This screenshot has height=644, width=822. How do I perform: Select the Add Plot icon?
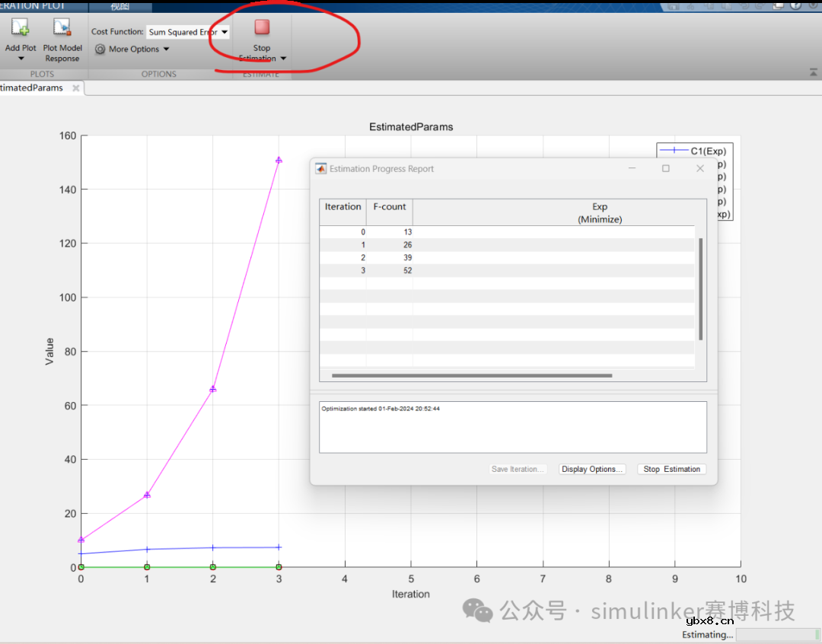coord(19,26)
